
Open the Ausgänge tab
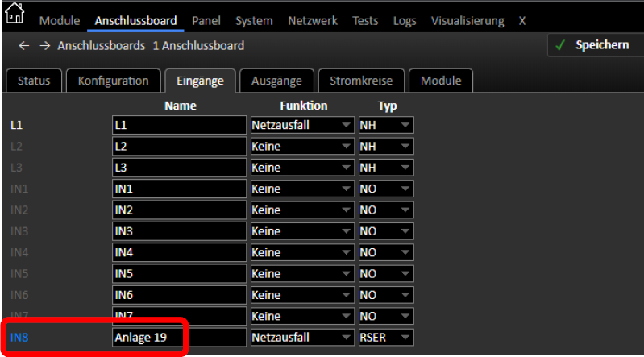pos(276,81)
